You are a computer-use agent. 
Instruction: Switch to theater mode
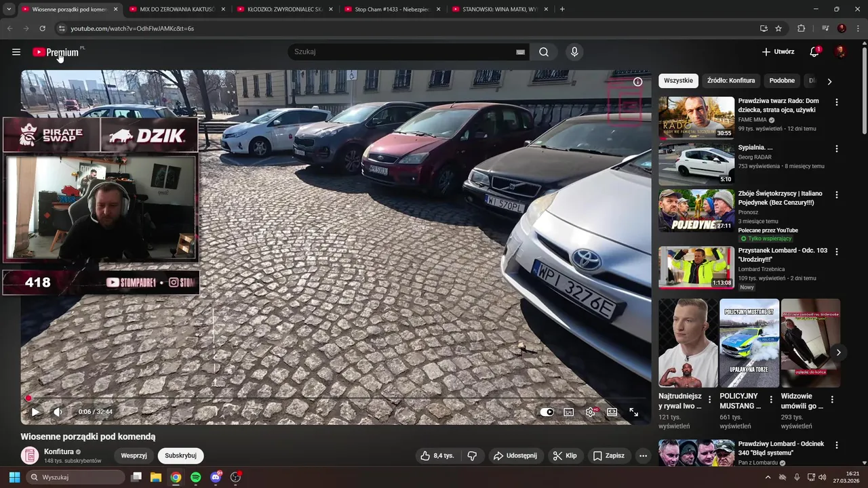(612, 412)
